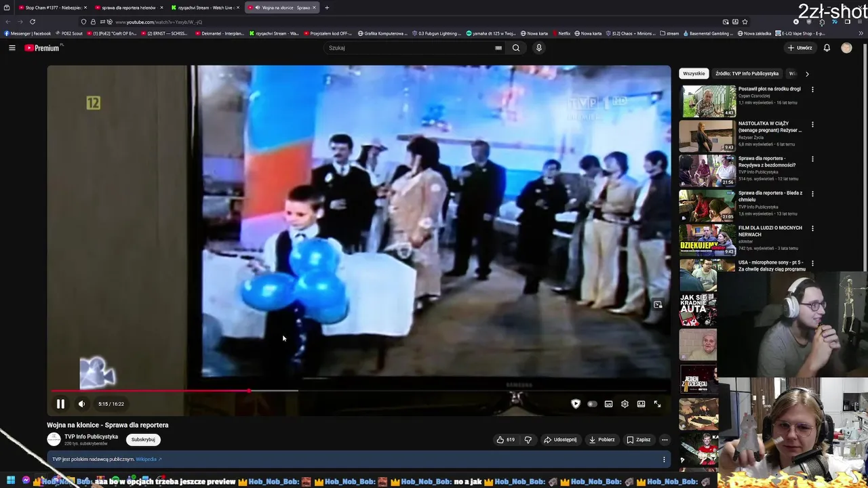Pause the video

pyautogui.click(x=60, y=404)
